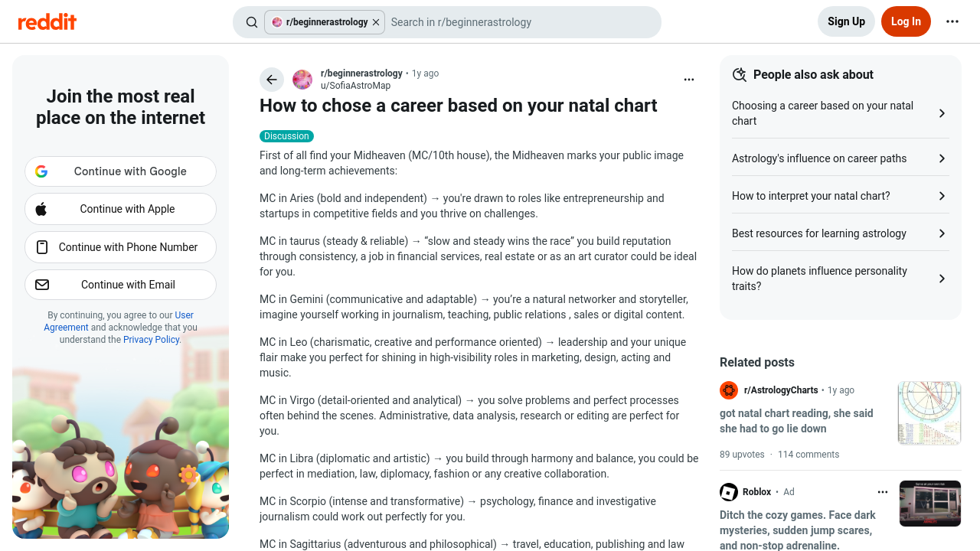The image size is (980, 551).
Task: Click the Roblox advertiser avatar
Action: coord(729,492)
